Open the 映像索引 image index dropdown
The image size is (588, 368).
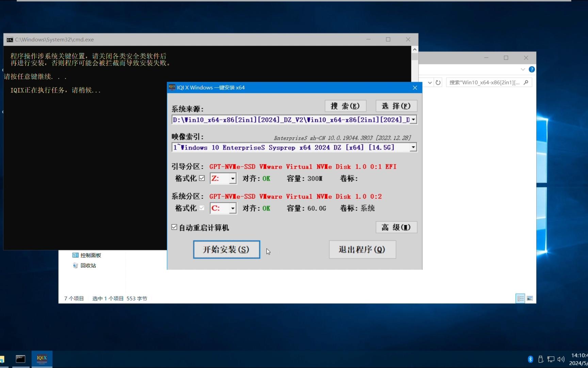point(413,148)
